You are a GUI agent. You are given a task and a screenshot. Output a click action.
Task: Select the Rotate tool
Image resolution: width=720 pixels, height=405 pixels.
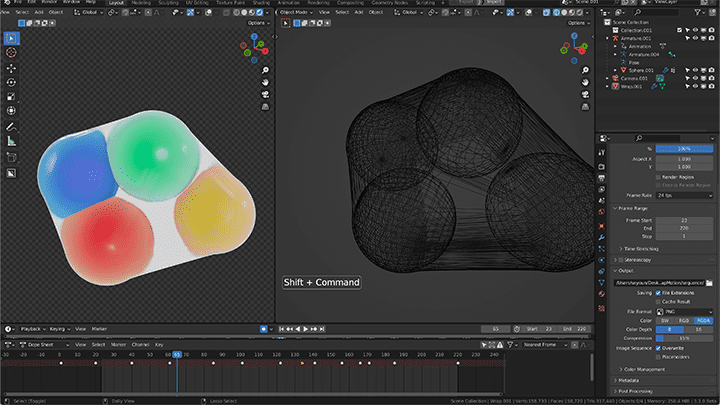click(x=11, y=83)
